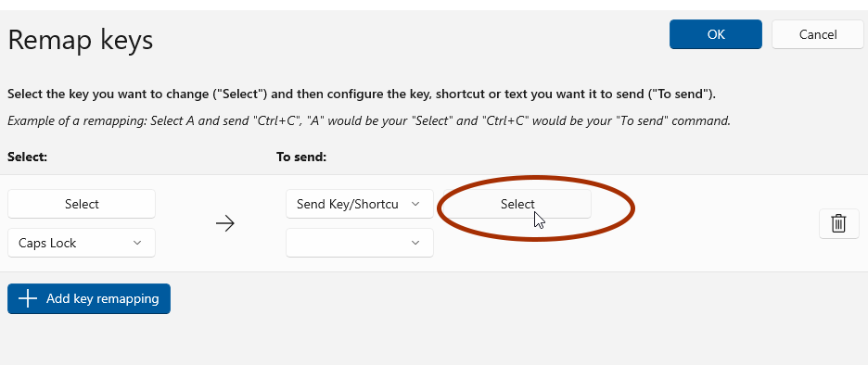Click the chevron on the empty dropdown

coord(415,243)
